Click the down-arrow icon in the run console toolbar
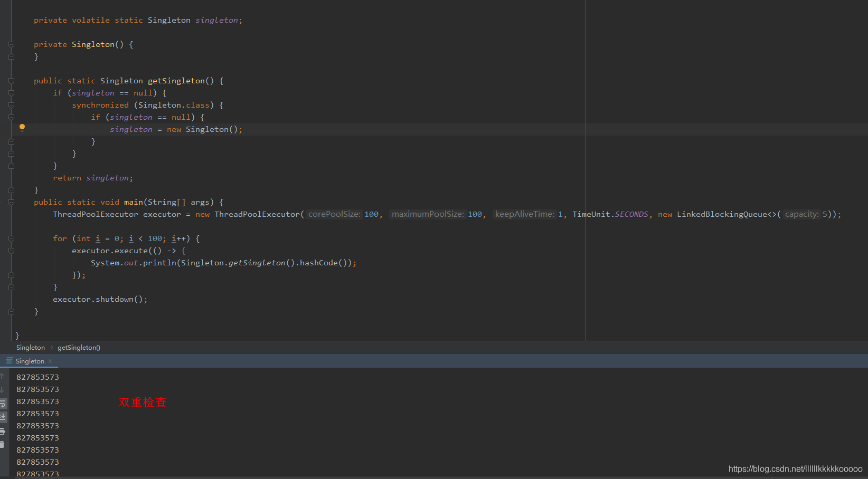 point(2,389)
